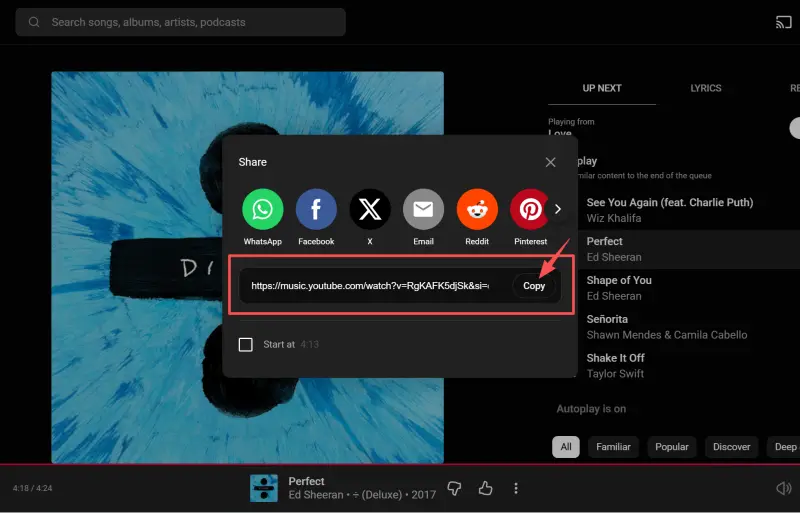Click the playback progress bar
The width and height of the screenshot is (800, 513).
tap(400, 465)
